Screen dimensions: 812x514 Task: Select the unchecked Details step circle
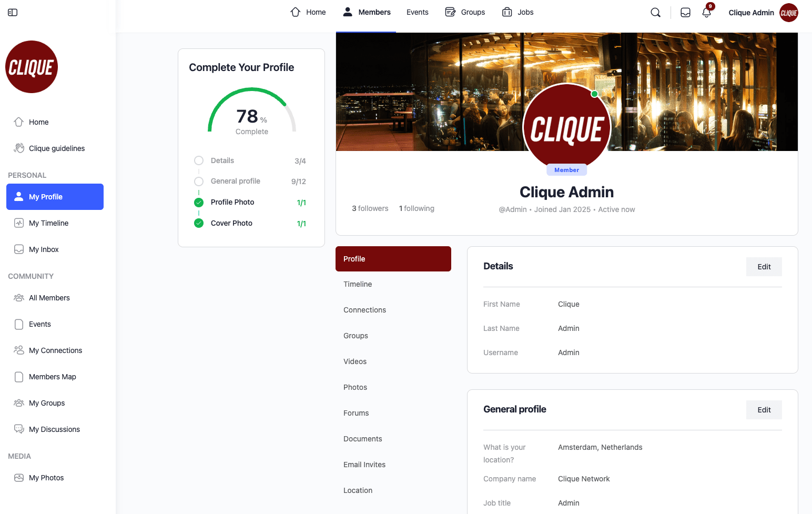click(199, 160)
